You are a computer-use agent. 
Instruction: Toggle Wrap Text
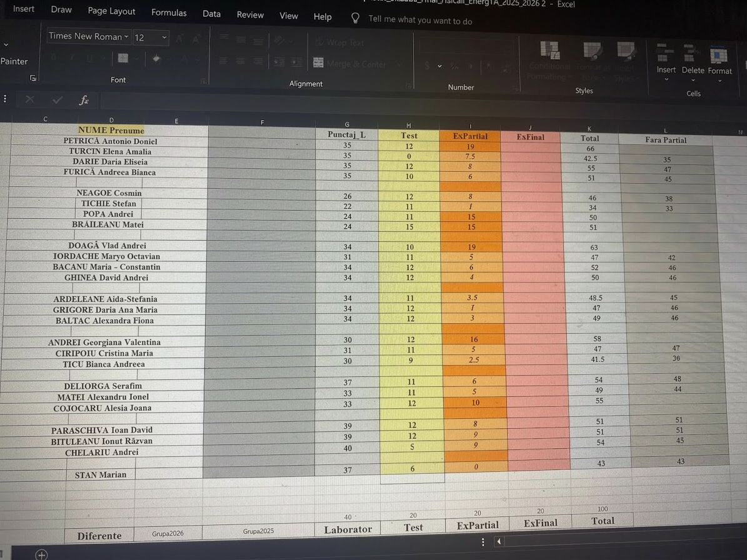(x=340, y=42)
